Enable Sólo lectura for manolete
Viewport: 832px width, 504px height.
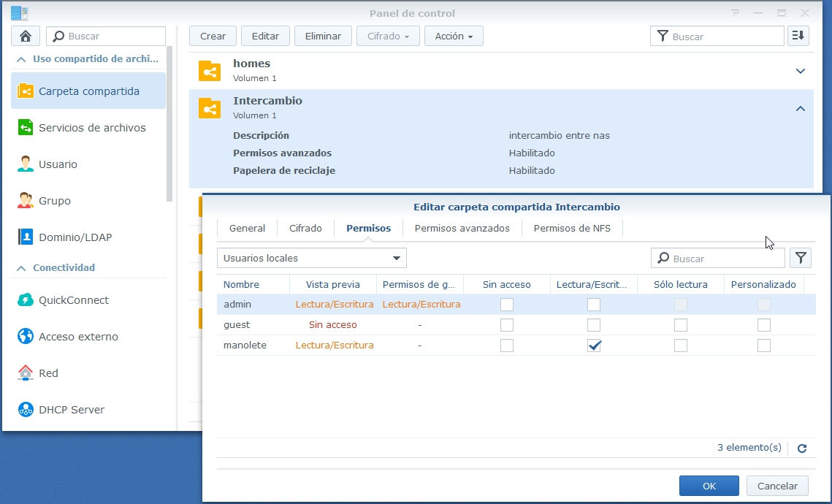681,345
